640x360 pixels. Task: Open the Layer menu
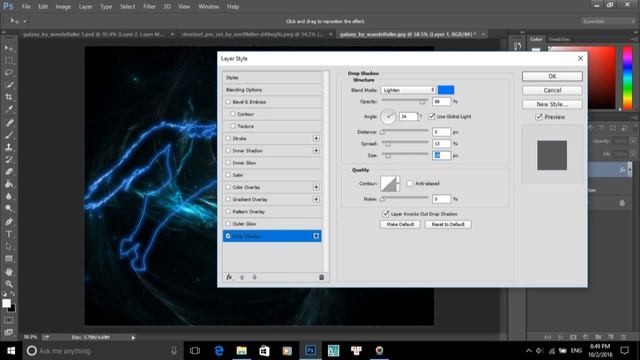point(85,7)
